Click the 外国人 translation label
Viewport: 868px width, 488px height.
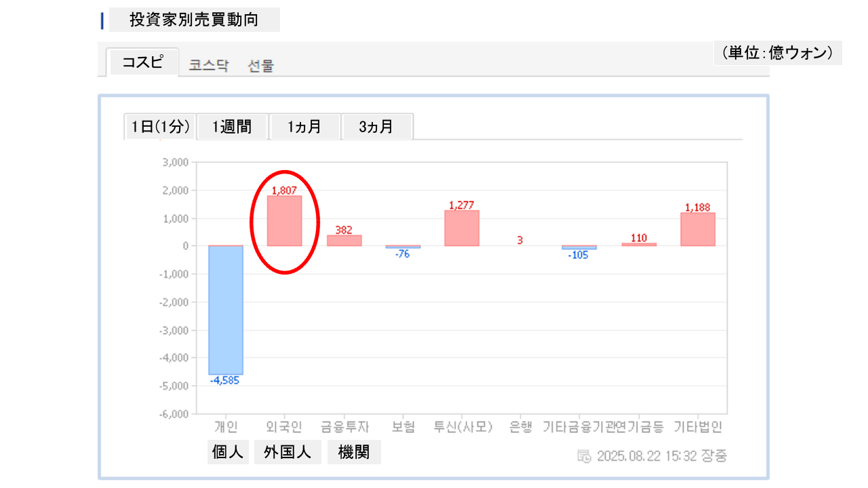tap(288, 452)
